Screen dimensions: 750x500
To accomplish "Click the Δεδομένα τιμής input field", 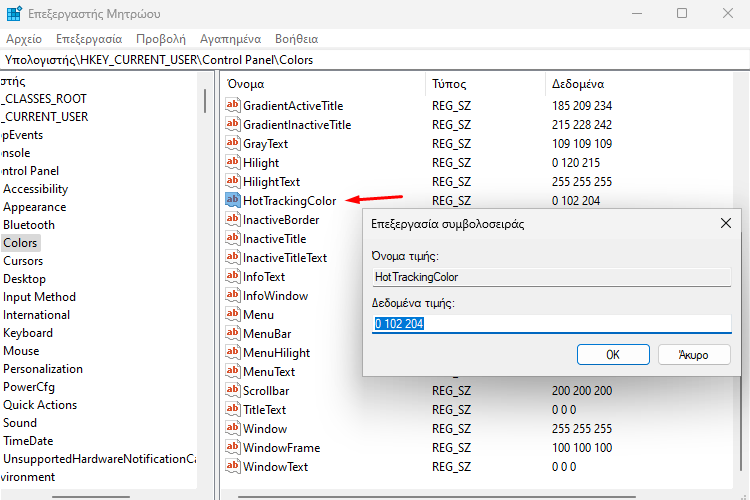I will pos(551,324).
